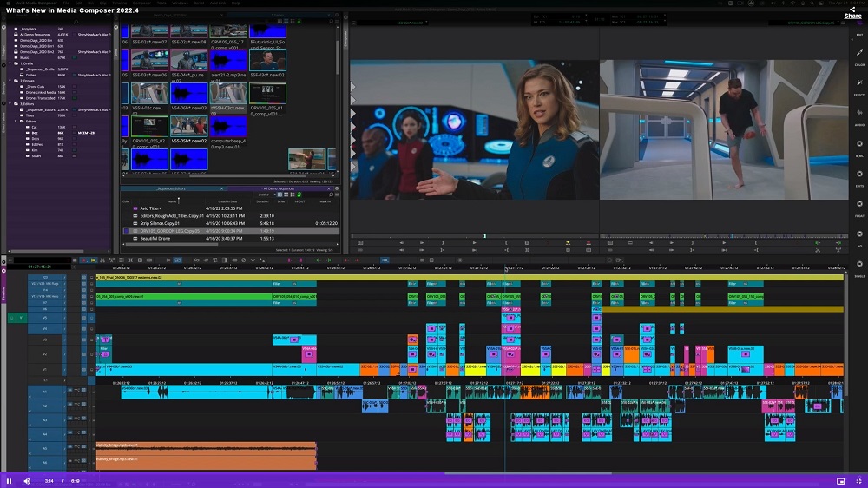Select V55-05b*.new.02 clip thumbnail
This screenshot has height=488, width=868.
(x=188, y=126)
